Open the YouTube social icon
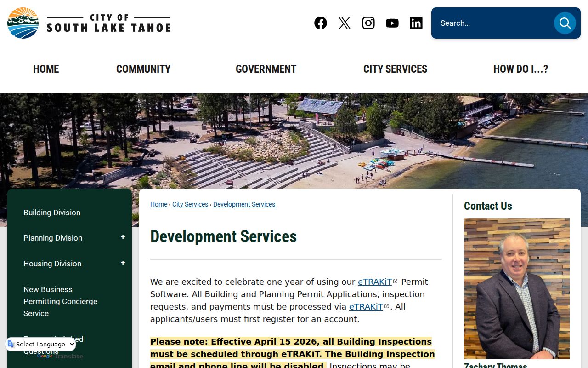The height and width of the screenshot is (368, 588). [392, 23]
